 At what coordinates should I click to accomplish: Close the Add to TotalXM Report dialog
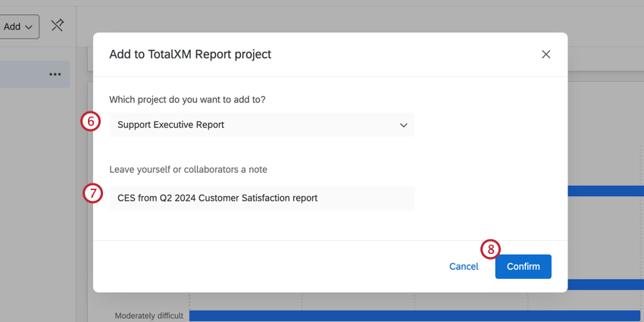546,54
